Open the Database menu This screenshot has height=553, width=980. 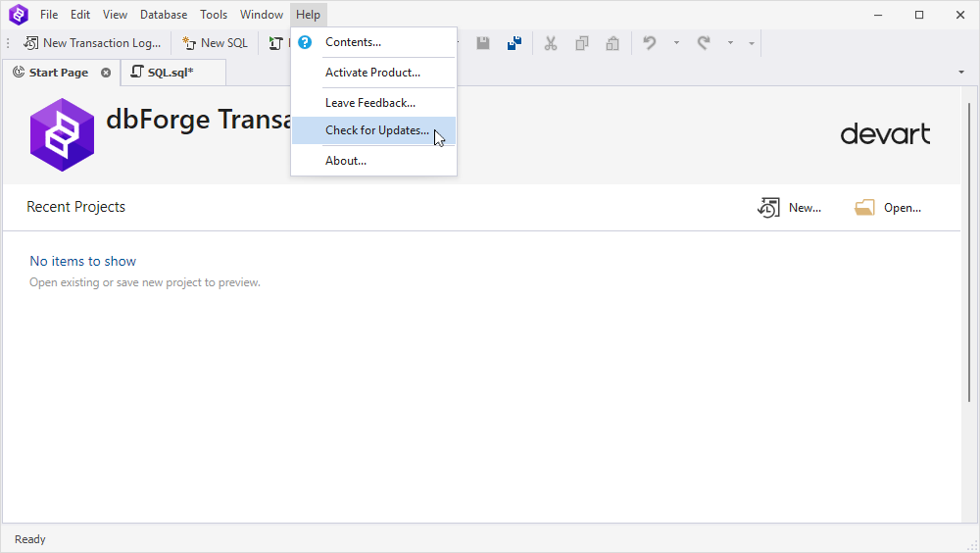click(164, 15)
